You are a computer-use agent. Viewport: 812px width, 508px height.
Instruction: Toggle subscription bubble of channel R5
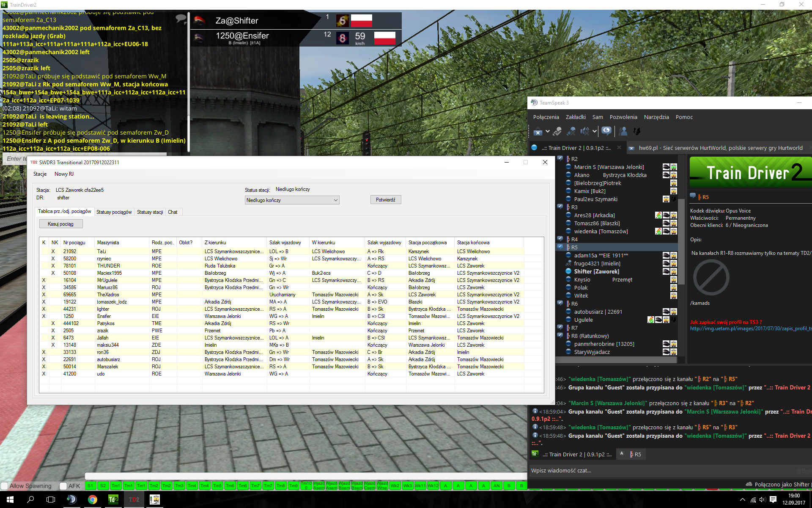(560, 247)
